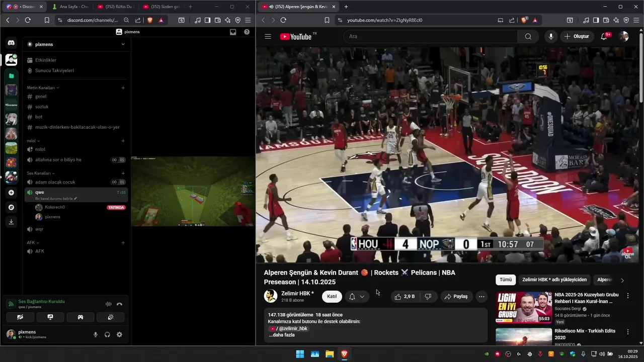Bookmark the Discord page
The width and height of the screenshot is (644, 362).
click(x=46, y=20)
